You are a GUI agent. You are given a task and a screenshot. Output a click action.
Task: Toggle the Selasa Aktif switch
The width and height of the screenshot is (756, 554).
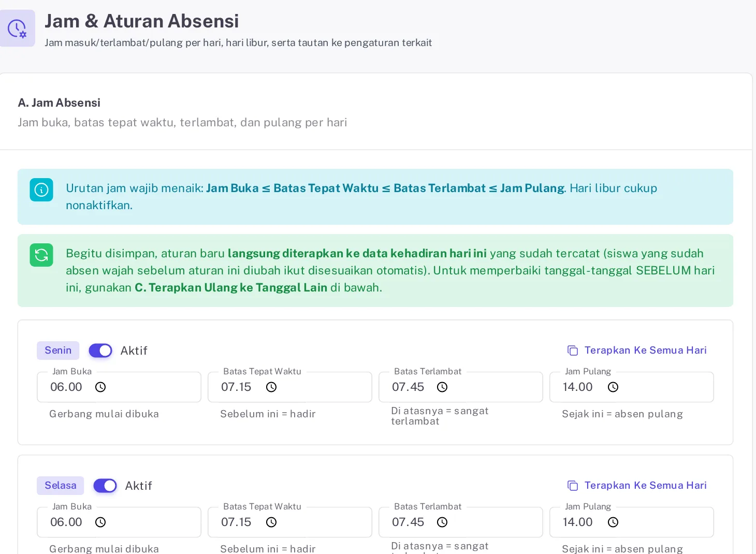point(105,486)
